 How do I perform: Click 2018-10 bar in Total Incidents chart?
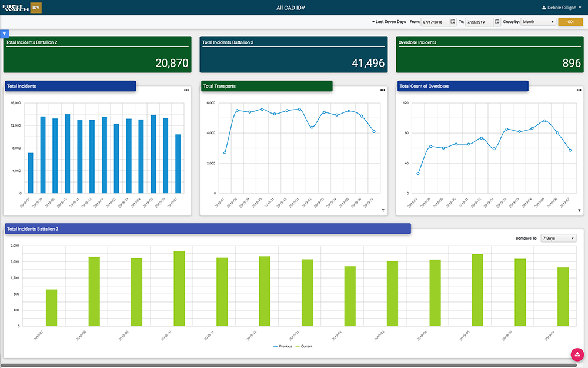coord(68,154)
